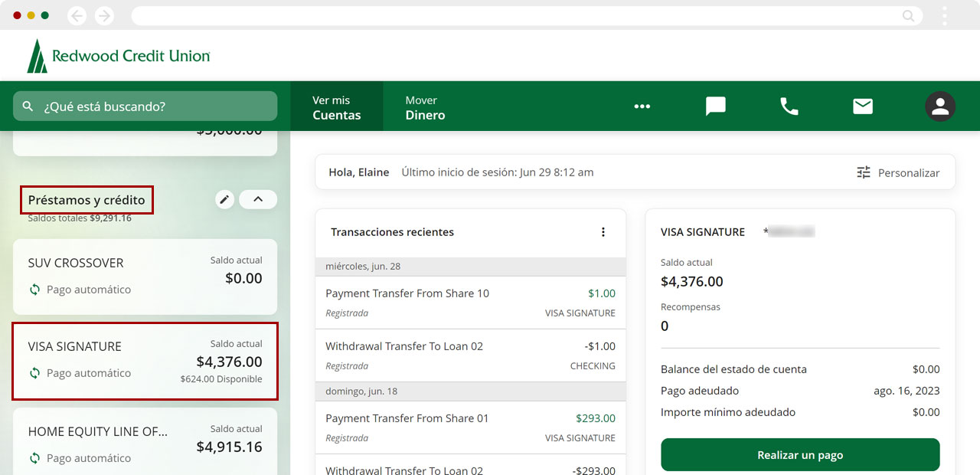This screenshot has height=475, width=980.
Task: Switch to Ver mis Cuentas tab
Action: 336,107
